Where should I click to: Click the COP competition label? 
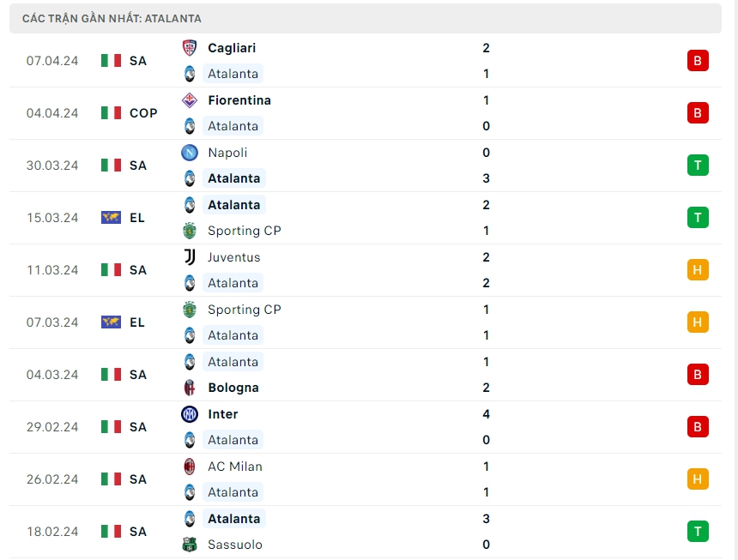(143, 113)
